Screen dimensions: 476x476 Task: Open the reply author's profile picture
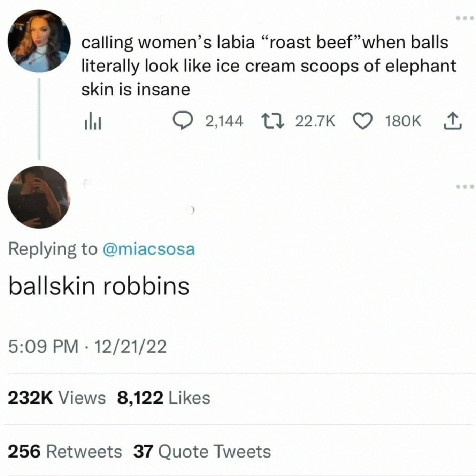point(39,197)
